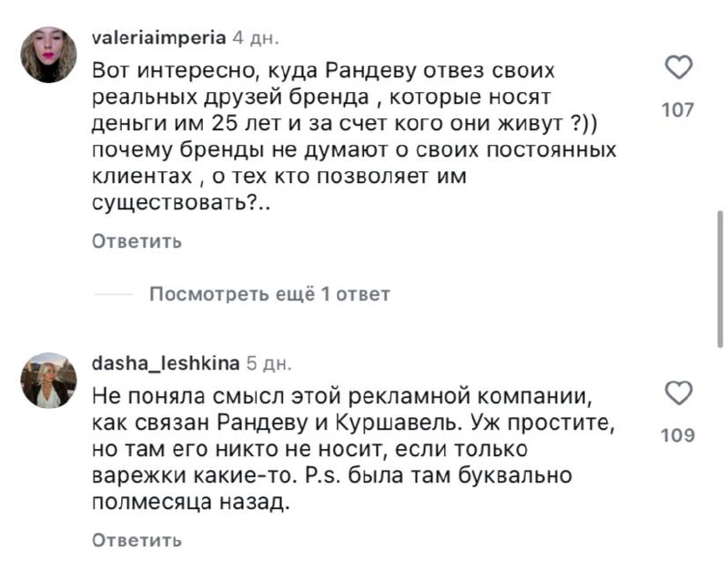The image size is (728, 580).
Task: Open the valeriaimperia username link
Action: tap(159, 38)
